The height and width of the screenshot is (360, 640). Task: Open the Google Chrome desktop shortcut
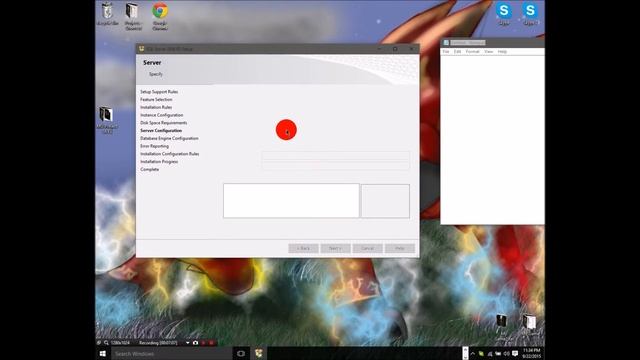click(x=160, y=16)
